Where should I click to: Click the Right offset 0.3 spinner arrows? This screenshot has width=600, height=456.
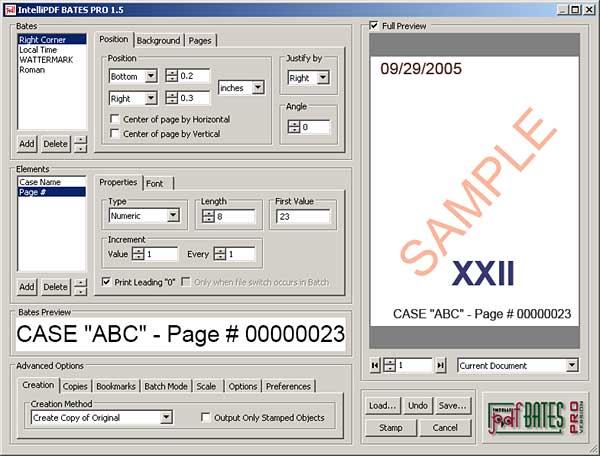click(x=171, y=98)
